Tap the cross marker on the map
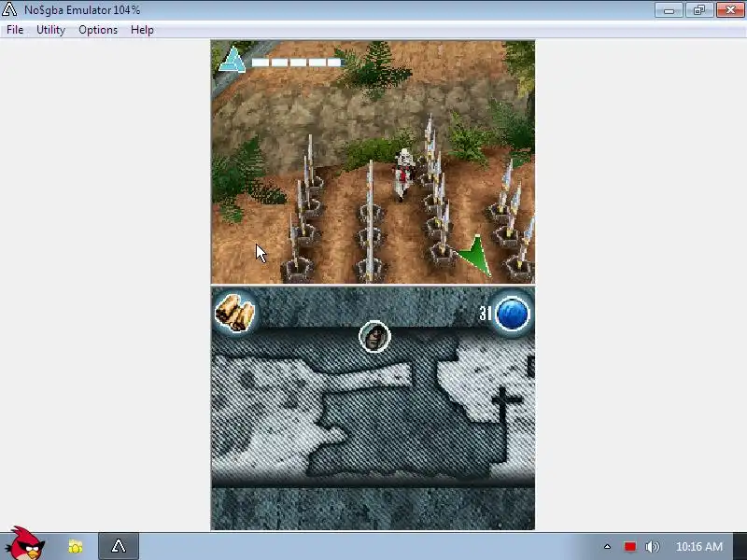747x560 pixels. coord(503,403)
